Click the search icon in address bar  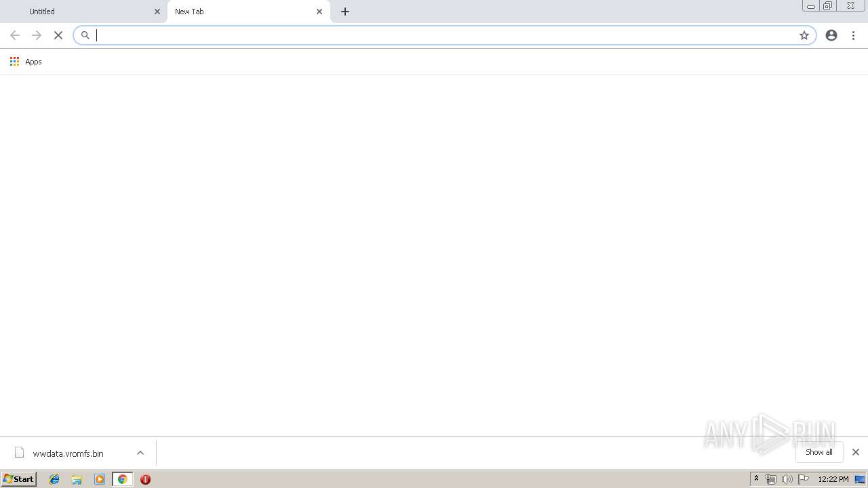tap(85, 35)
